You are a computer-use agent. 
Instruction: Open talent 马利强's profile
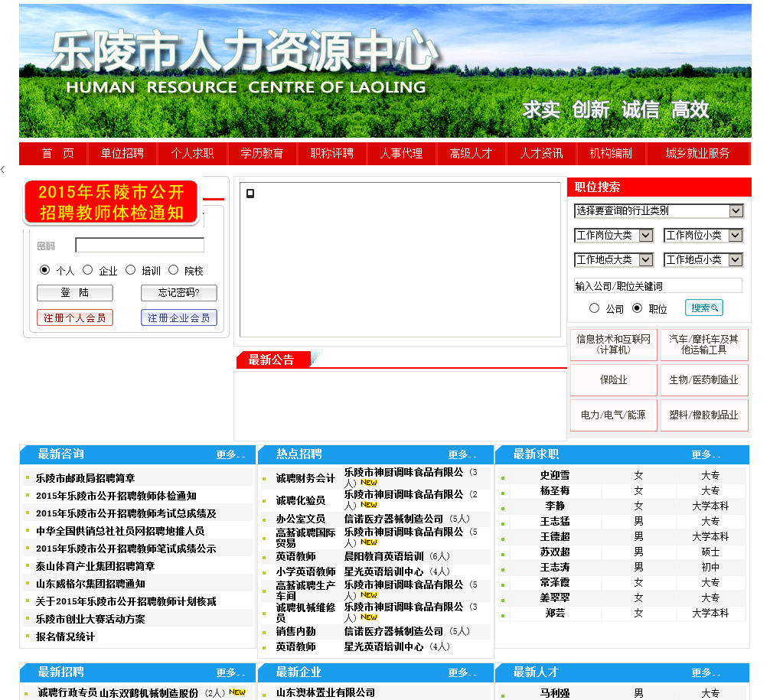[555, 693]
